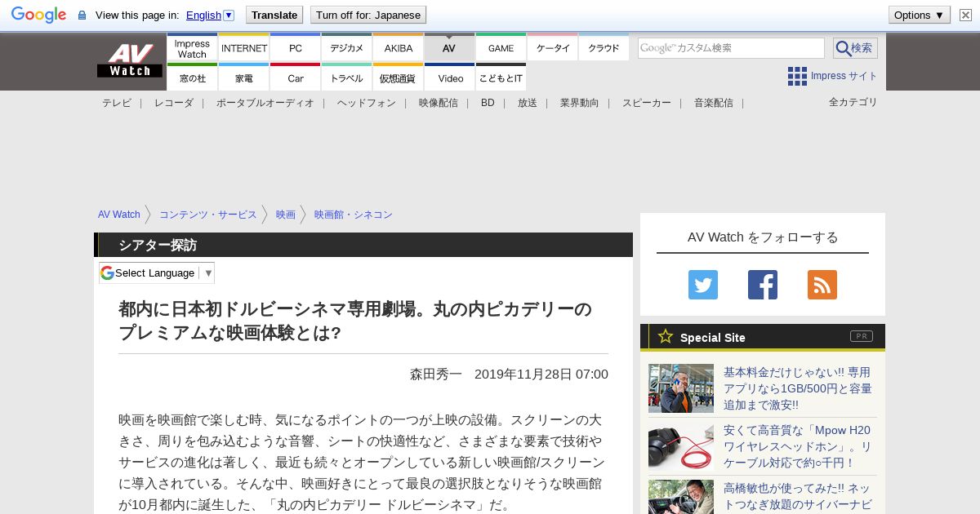
Task: Open the Car Watch tab
Action: 296,78
